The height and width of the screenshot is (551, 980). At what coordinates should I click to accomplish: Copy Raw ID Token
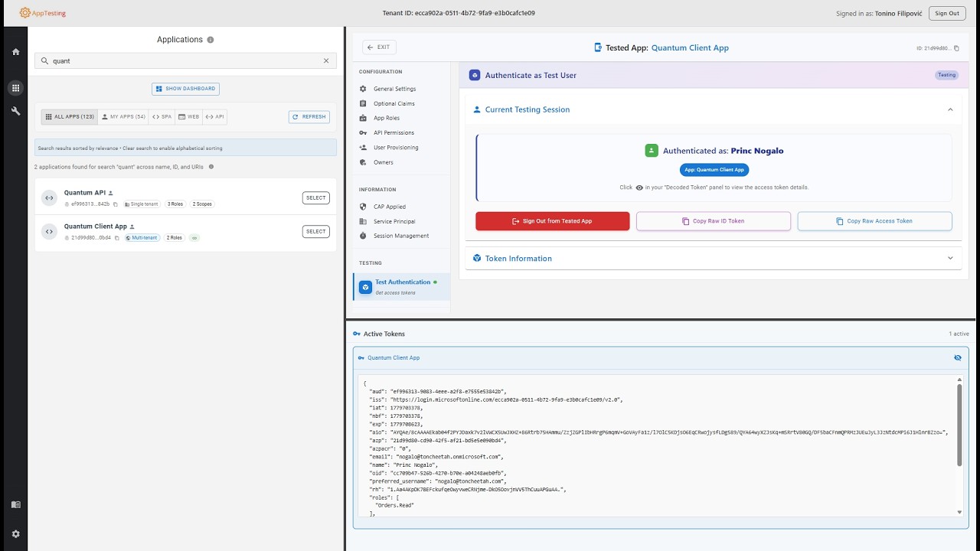click(x=714, y=221)
